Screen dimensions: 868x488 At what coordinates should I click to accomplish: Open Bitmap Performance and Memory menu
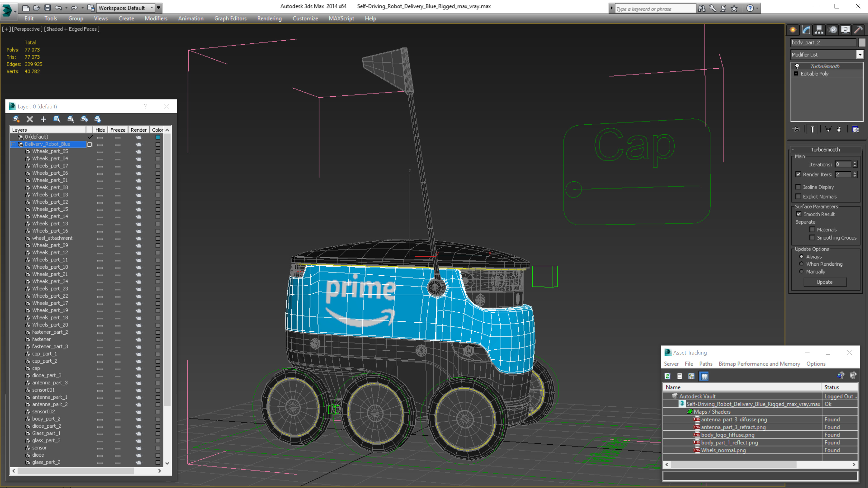[x=759, y=364]
